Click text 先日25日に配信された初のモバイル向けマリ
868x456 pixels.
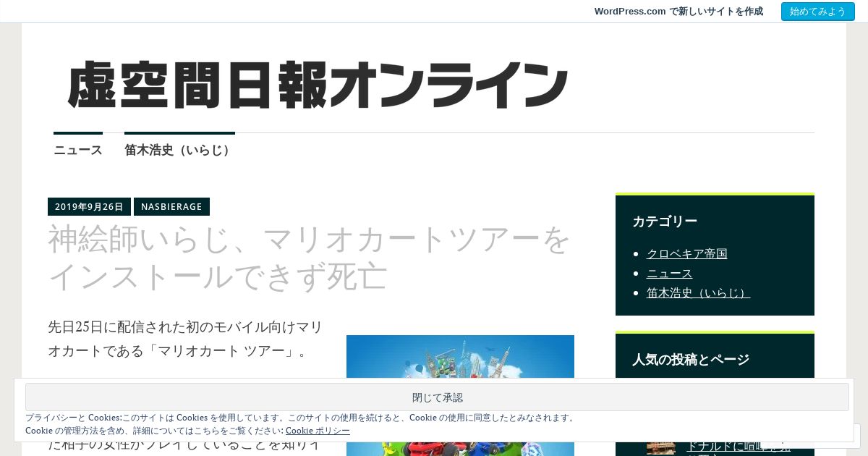[185, 327]
